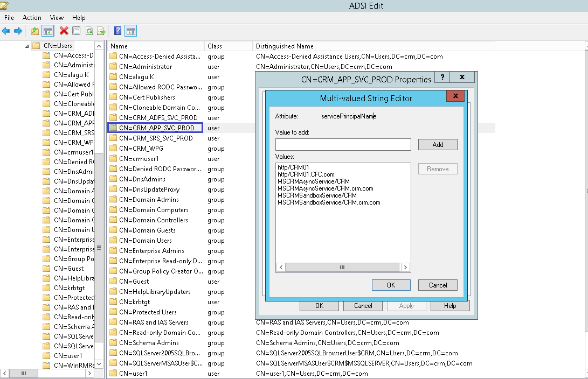The height and width of the screenshot is (379, 588).
Task: Click the Refresh toolbar icon
Action: (x=89, y=31)
